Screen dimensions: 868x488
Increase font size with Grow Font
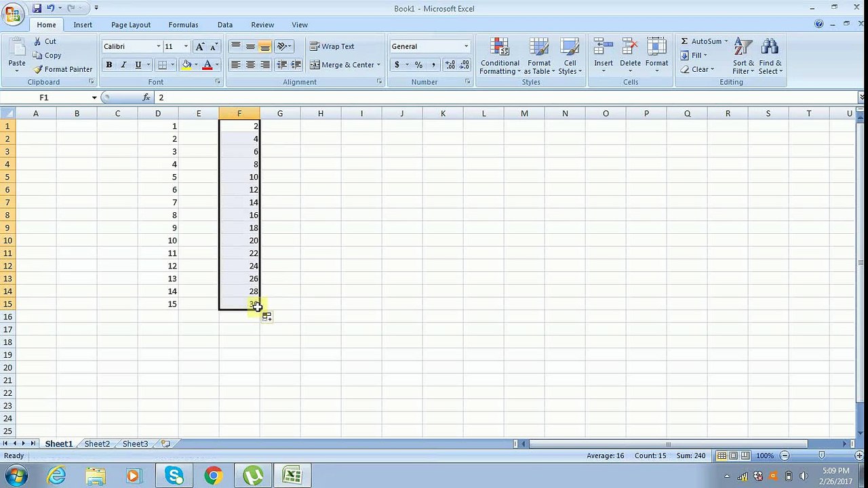click(199, 46)
